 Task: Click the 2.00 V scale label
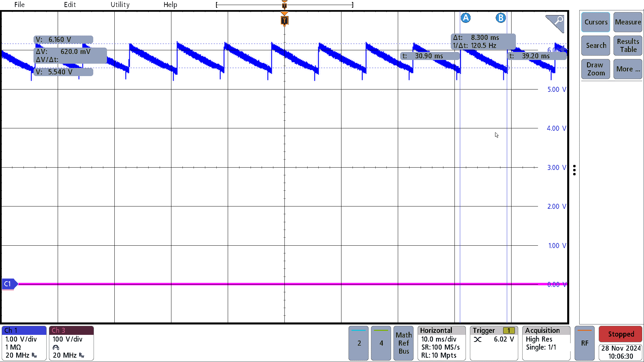[x=556, y=206]
